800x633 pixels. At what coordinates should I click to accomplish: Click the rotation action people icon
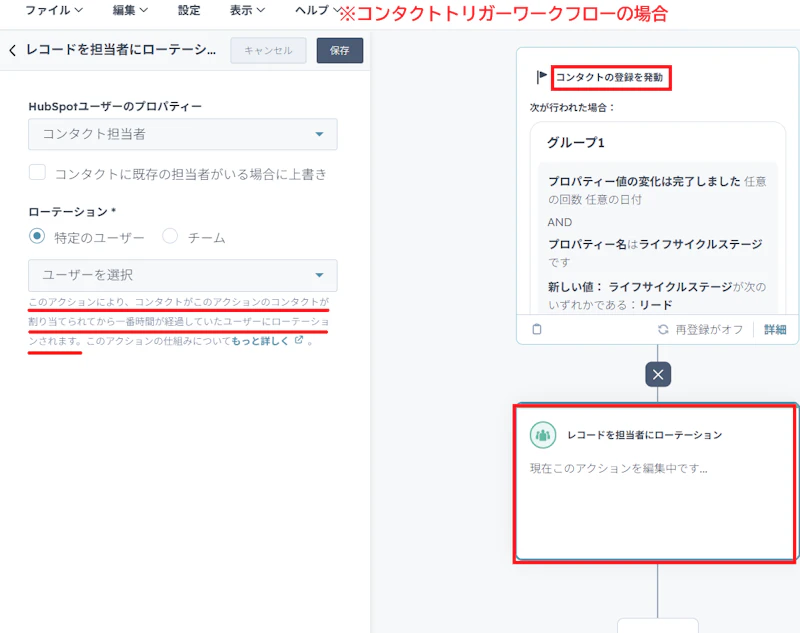543,435
